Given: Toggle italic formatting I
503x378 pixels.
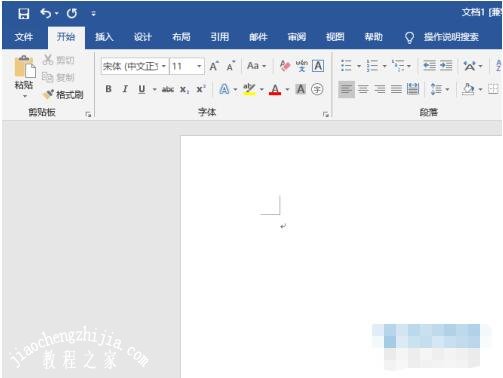Looking at the screenshot, I should tap(125, 89).
